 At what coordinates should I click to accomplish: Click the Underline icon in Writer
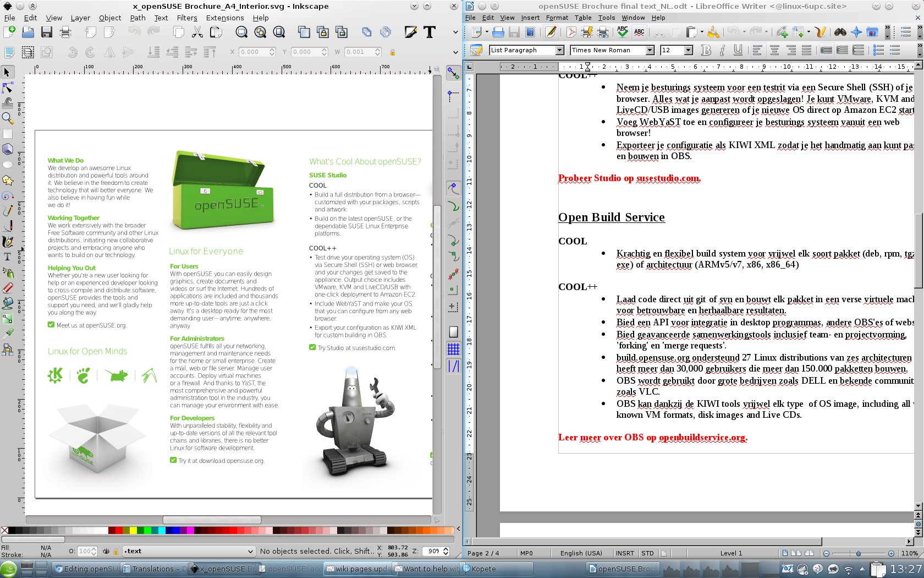click(x=738, y=51)
